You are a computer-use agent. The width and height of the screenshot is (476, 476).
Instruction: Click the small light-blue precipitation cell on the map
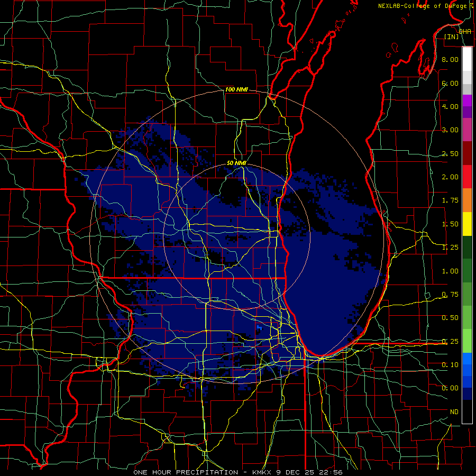[x=259, y=328]
